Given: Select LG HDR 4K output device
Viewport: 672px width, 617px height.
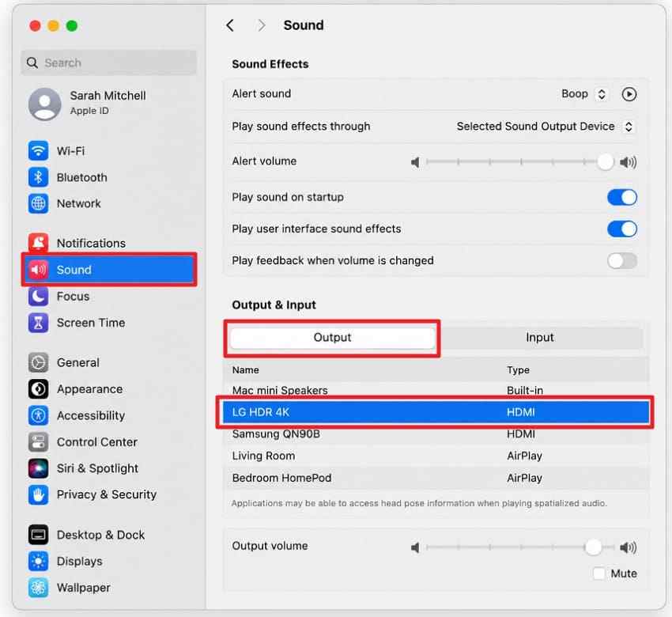Looking at the screenshot, I should point(436,412).
